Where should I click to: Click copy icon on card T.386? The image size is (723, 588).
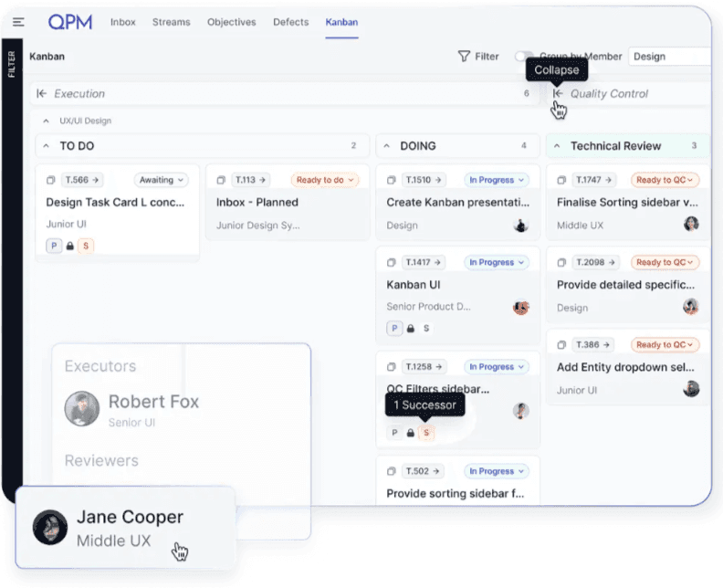pyautogui.click(x=561, y=345)
